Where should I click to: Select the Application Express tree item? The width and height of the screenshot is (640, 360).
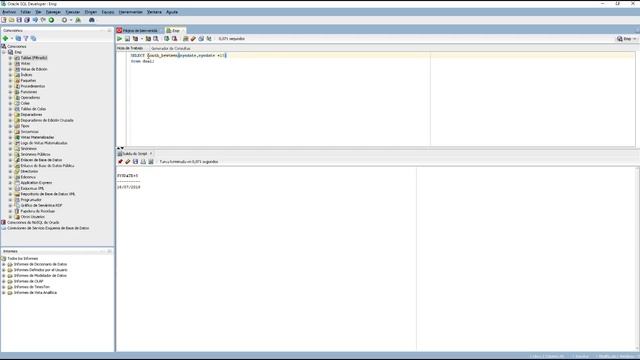pos(36,183)
